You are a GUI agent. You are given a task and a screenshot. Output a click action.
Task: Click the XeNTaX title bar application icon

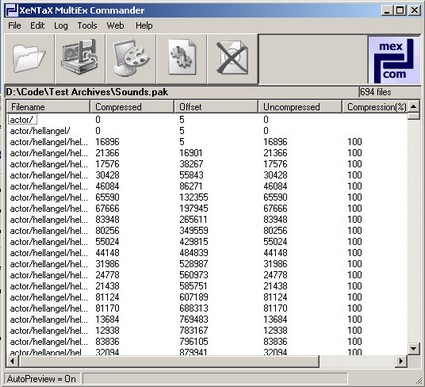(x=11, y=10)
